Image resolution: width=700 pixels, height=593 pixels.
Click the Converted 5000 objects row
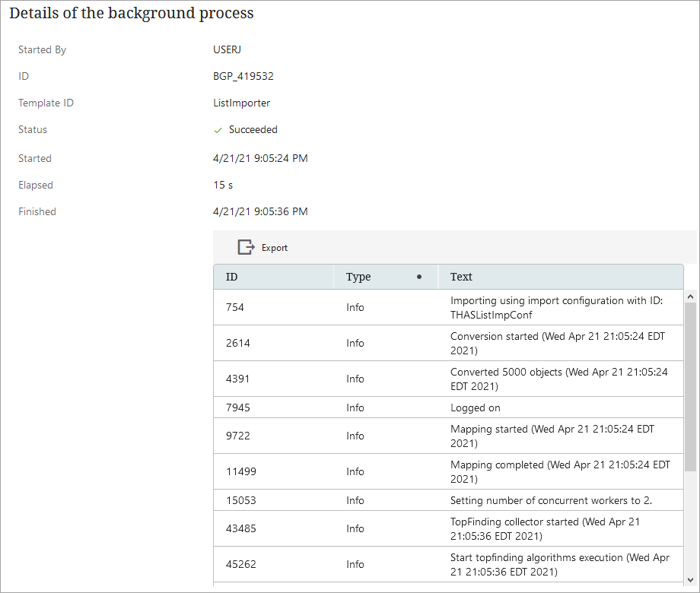[x=448, y=379]
